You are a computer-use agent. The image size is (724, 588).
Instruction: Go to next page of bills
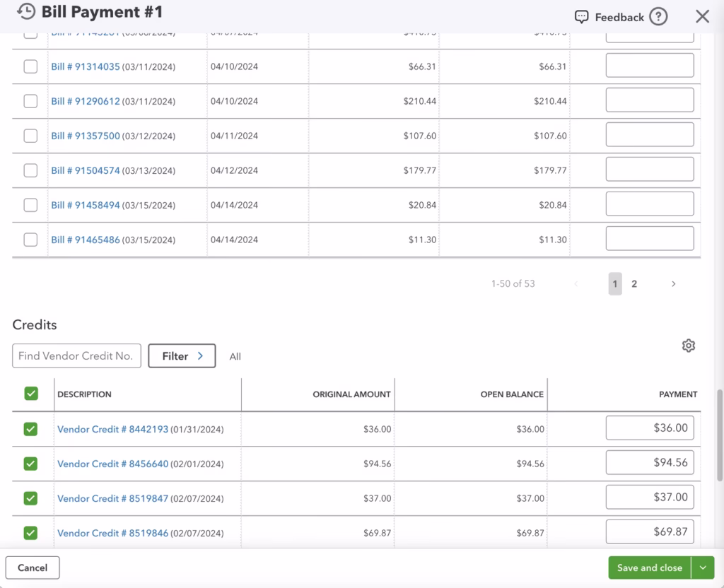point(673,284)
